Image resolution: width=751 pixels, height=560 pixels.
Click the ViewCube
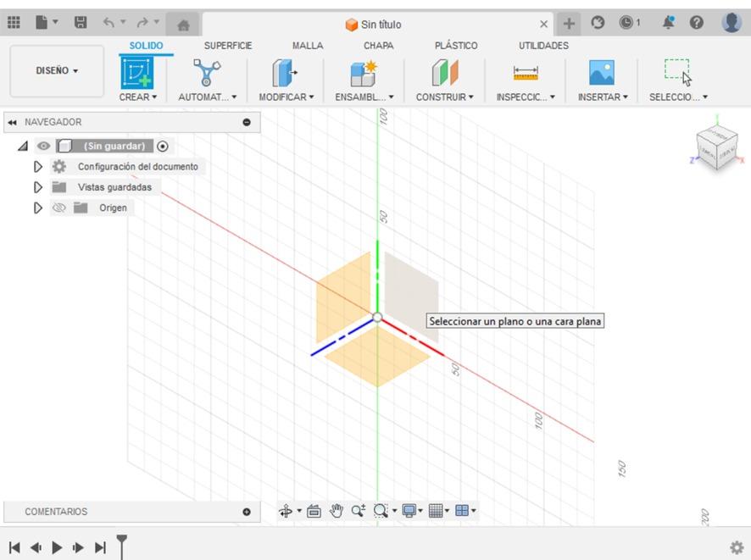click(x=716, y=149)
